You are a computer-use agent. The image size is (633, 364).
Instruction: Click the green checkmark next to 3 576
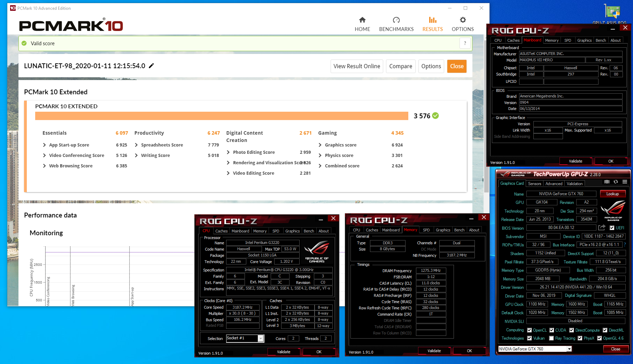[435, 116]
